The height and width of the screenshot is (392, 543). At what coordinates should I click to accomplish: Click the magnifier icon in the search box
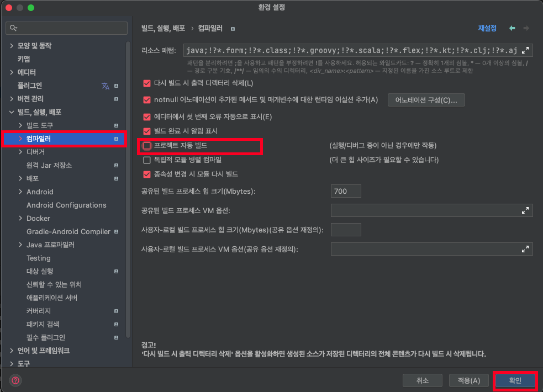pos(12,27)
